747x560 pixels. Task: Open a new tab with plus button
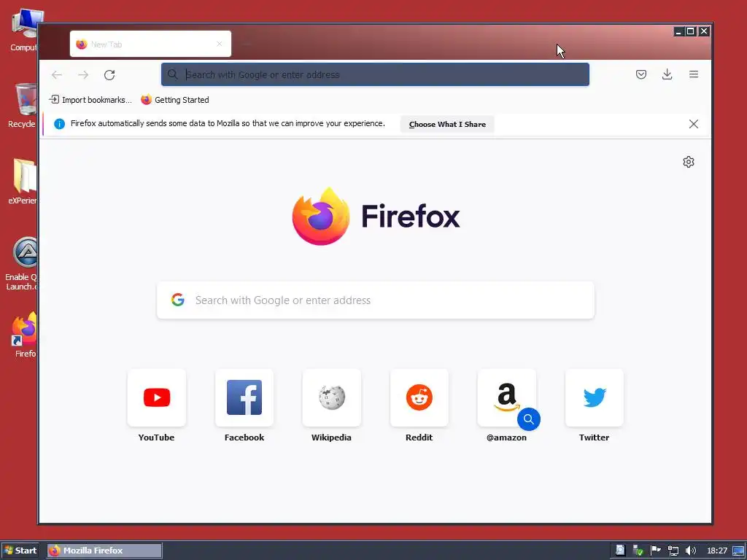(247, 44)
